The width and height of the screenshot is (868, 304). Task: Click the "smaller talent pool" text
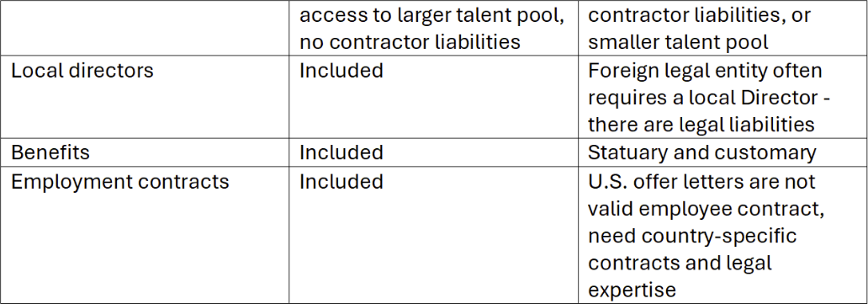pos(678,42)
